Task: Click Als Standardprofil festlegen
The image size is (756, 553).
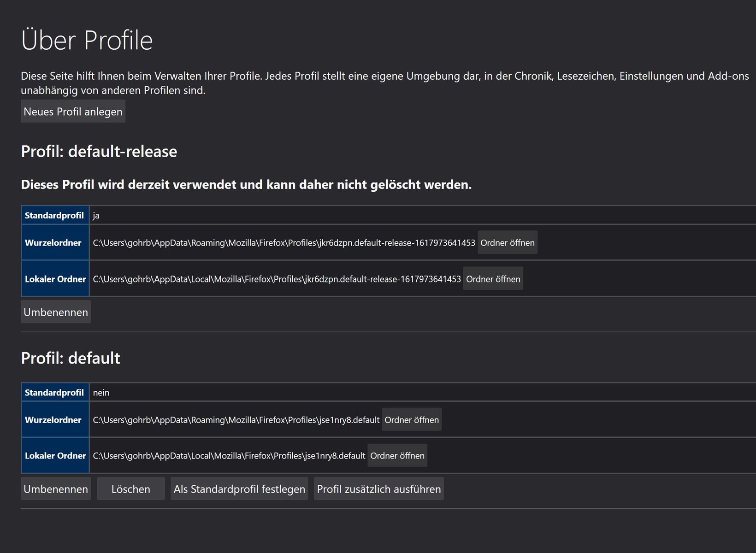Action: point(239,489)
